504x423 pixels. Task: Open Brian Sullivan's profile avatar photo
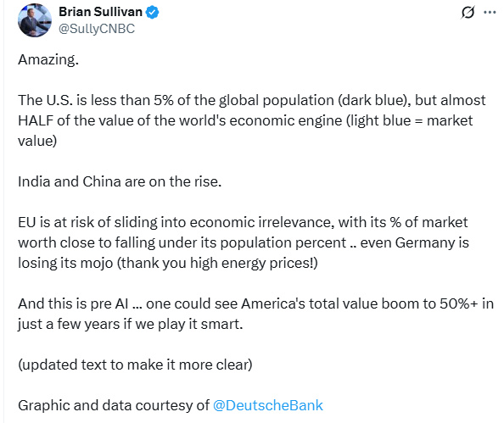coord(35,20)
